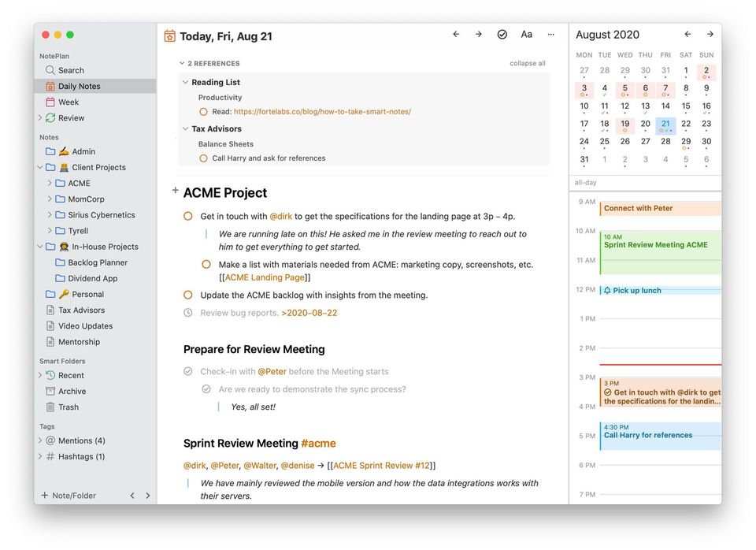The width and height of the screenshot is (756, 550).
Task: Click sidebar back navigation chevron
Action: [132, 496]
